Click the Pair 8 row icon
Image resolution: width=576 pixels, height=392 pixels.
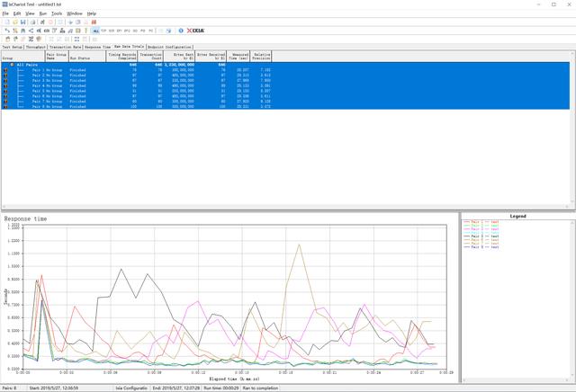point(5,107)
